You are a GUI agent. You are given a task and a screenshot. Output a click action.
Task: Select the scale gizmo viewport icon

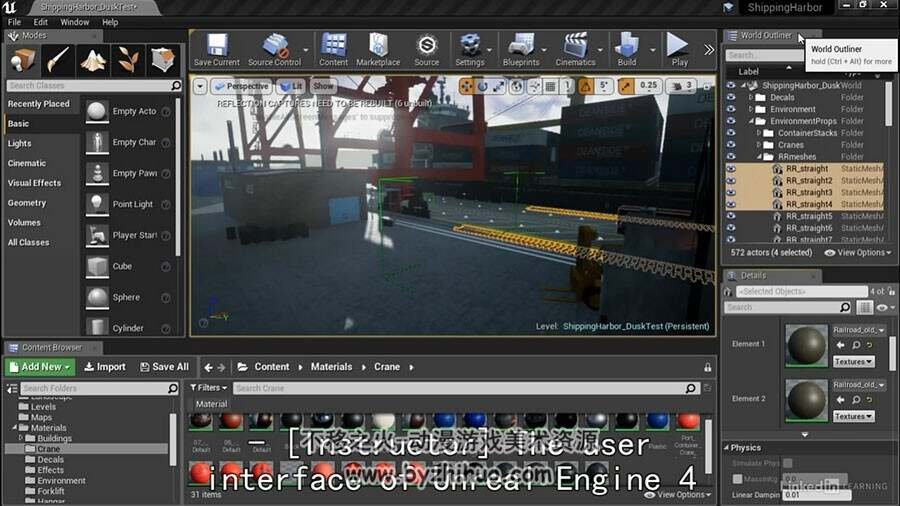(x=499, y=86)
